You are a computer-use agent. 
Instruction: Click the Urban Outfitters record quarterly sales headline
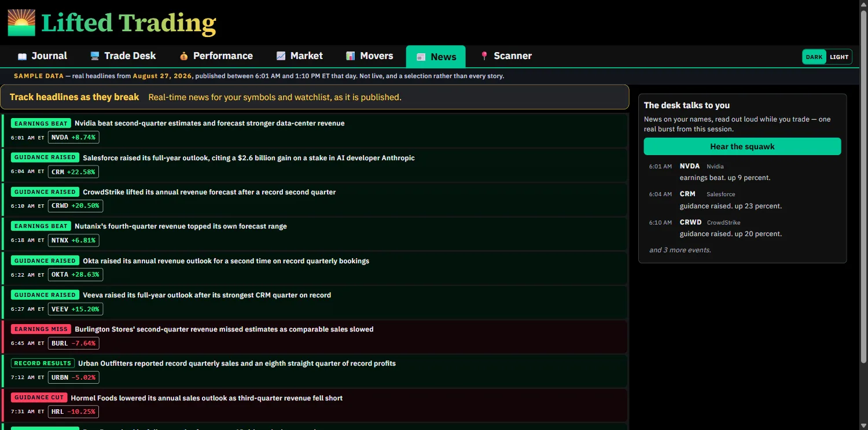(237, 363)
